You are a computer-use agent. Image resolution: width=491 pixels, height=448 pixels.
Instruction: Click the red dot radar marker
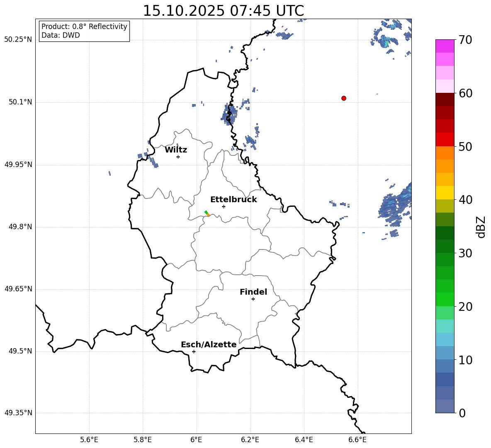pos(344,98)
